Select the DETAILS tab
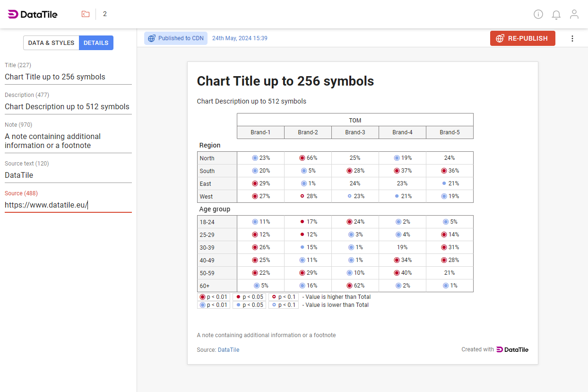The width and height of the screenshot is (588, 392). click(x=96, y=43)
